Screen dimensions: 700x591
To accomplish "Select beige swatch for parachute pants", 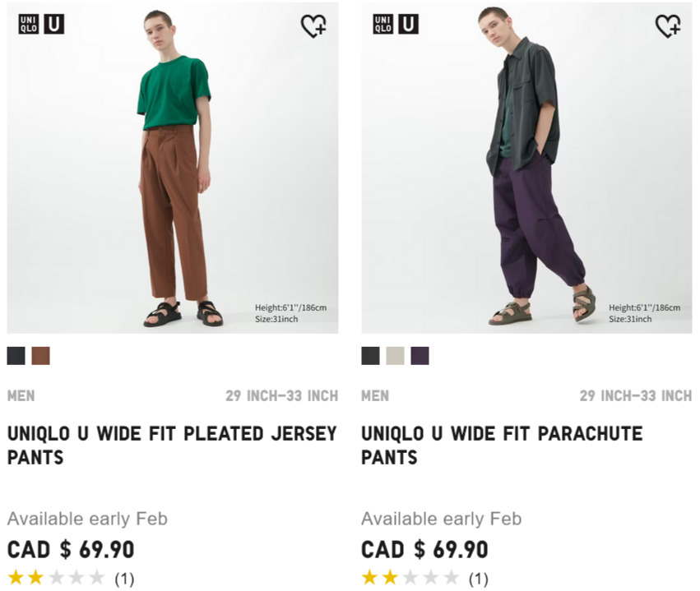I will tap(395, 355).
